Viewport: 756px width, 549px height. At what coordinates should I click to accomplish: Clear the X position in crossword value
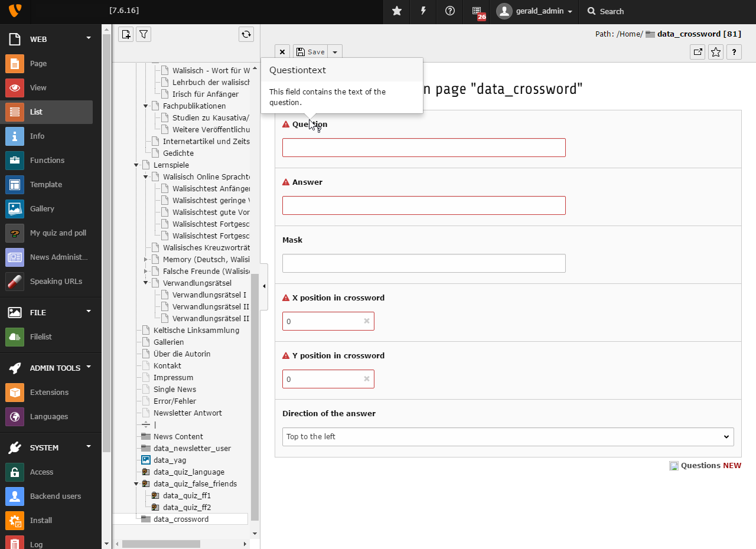pyautogui.click(x=366, y=321)
